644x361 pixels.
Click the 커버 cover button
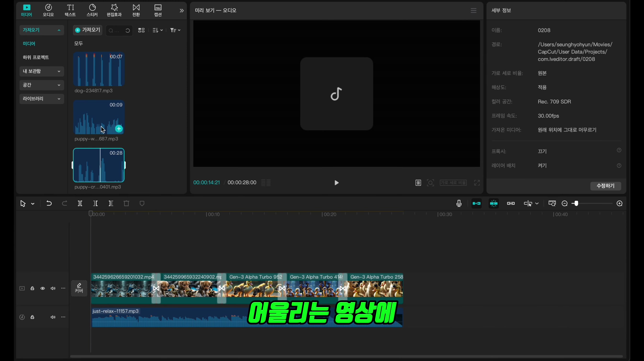coord(79,288)
